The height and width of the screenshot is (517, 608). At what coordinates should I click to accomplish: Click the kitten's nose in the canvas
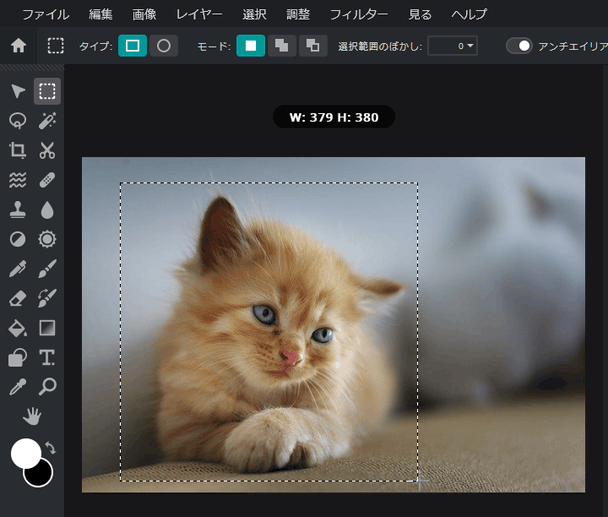pos(290,357)
